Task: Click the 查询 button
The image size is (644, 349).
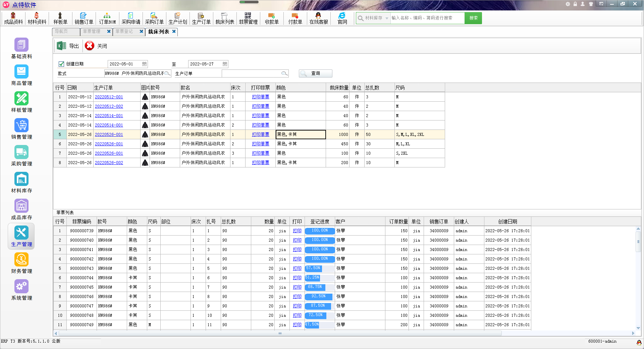Action: (x=315, y=73)
